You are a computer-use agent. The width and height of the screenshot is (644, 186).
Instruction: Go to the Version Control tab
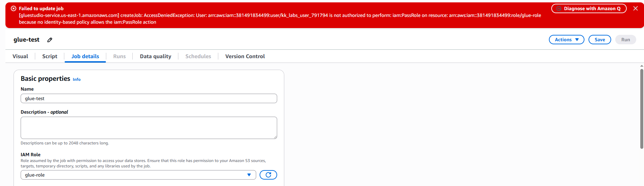245,56
